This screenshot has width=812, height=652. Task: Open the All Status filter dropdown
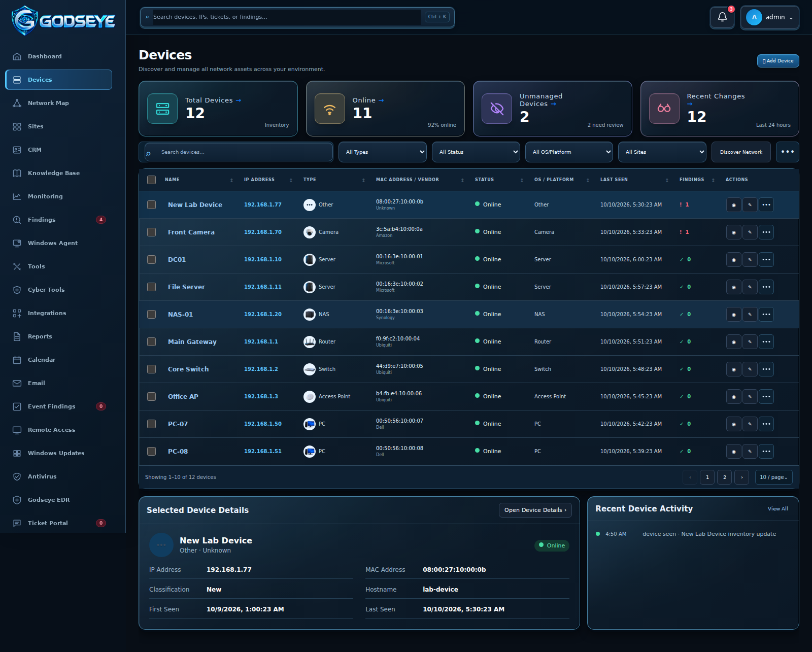(x=476, y=152)
